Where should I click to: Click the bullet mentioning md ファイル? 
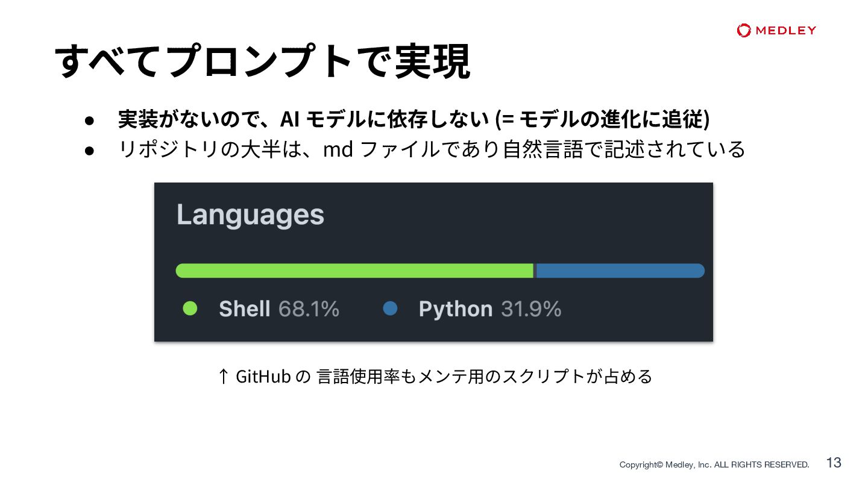[432, 149]
